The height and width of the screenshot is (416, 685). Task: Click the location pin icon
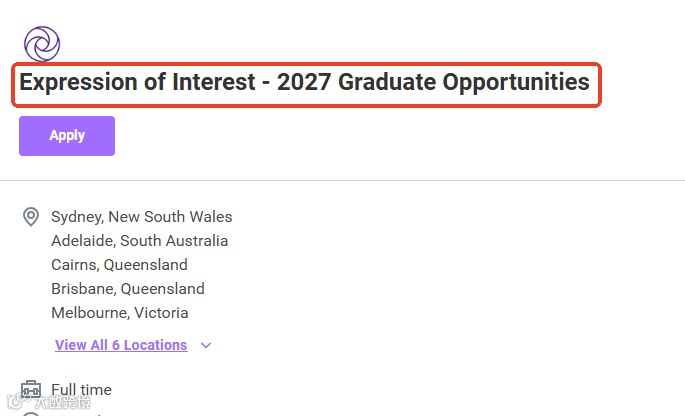click(31, 217)
